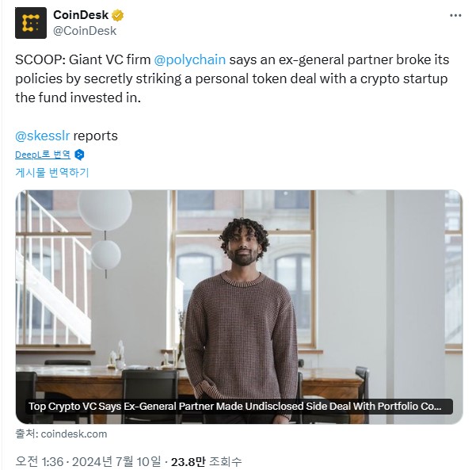Click the @CoinDesk handle
The image size is (476, 470).
(x=85, y=31)
